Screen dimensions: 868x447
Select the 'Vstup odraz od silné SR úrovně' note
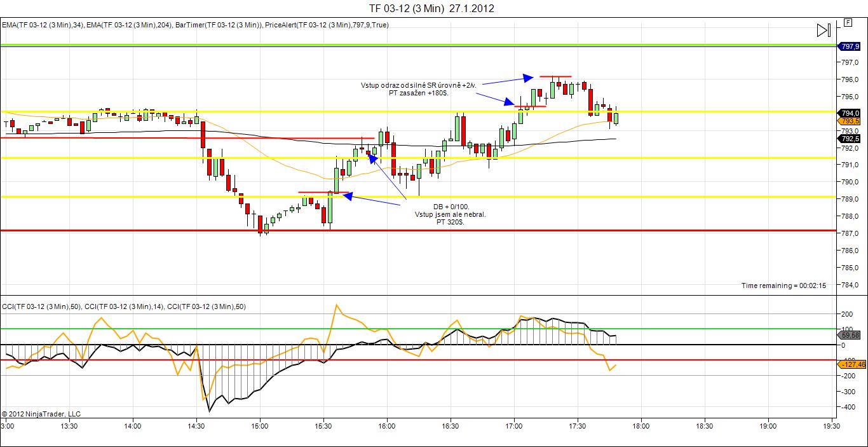pyautogui.click(x=419, y=85)
